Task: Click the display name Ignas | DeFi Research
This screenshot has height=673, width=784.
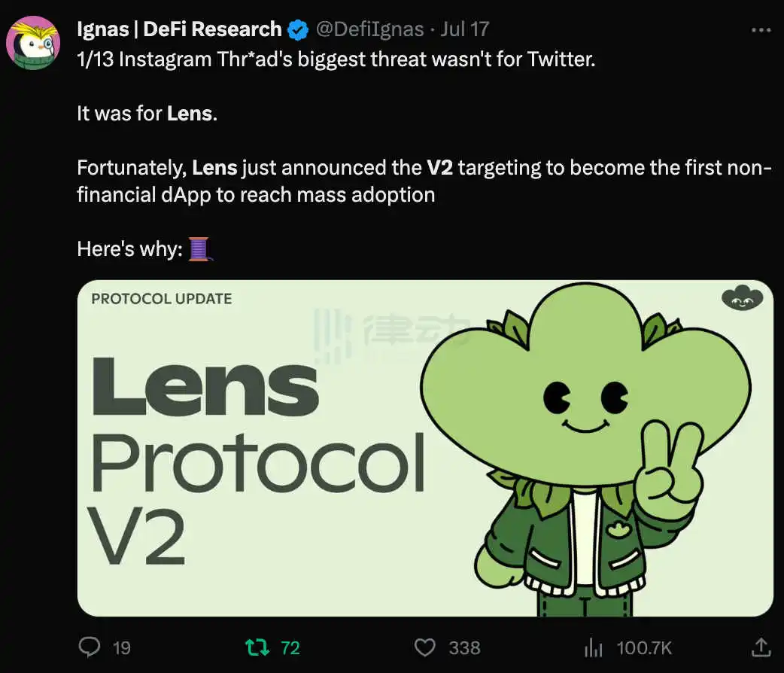Action: point(179,30)
